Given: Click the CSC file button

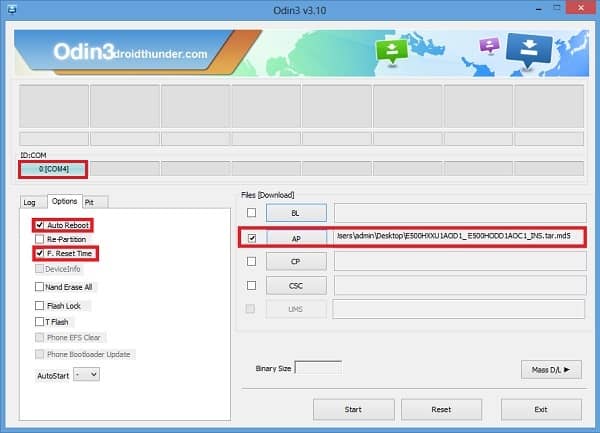Looking at the screenshot, I should 297,286.
